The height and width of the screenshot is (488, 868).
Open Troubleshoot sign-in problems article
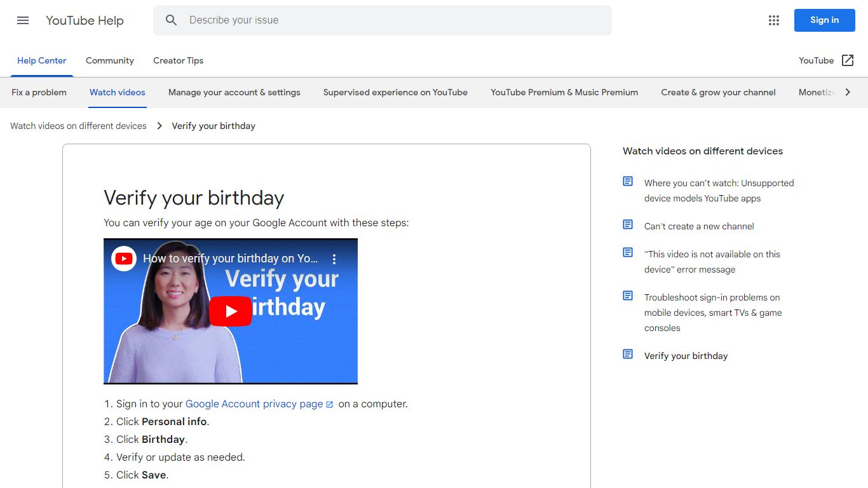(713, 313)
